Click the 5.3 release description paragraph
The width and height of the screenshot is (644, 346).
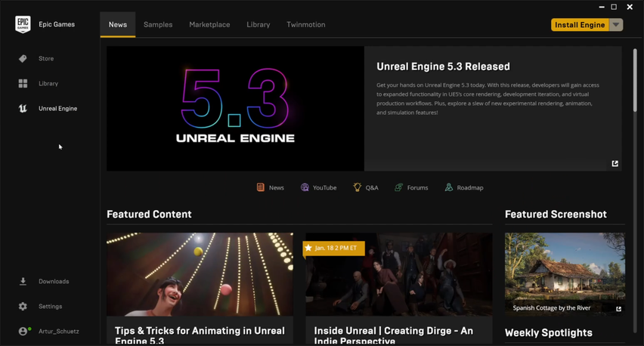click(x=488, y=98)
